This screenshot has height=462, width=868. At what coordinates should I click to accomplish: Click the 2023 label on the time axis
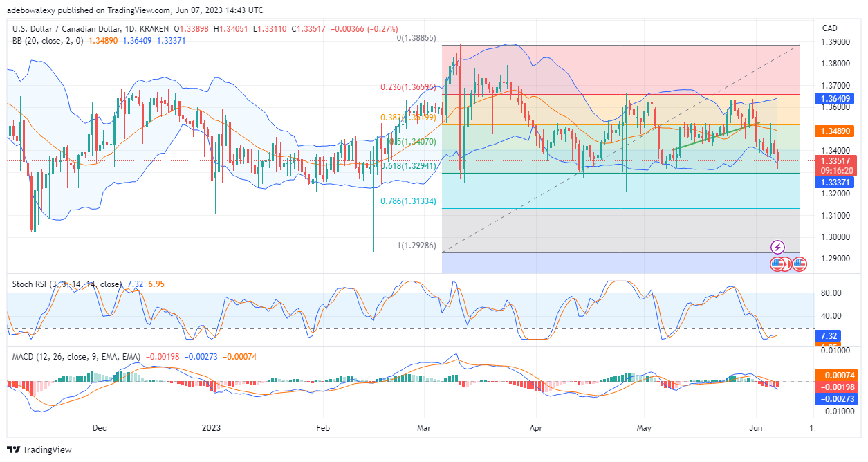210,427
